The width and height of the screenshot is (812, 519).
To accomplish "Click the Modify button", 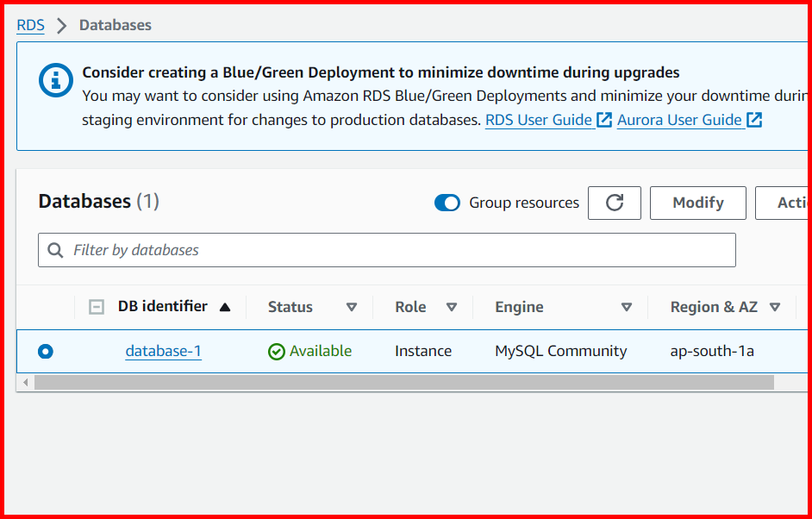I will [697, 203].
